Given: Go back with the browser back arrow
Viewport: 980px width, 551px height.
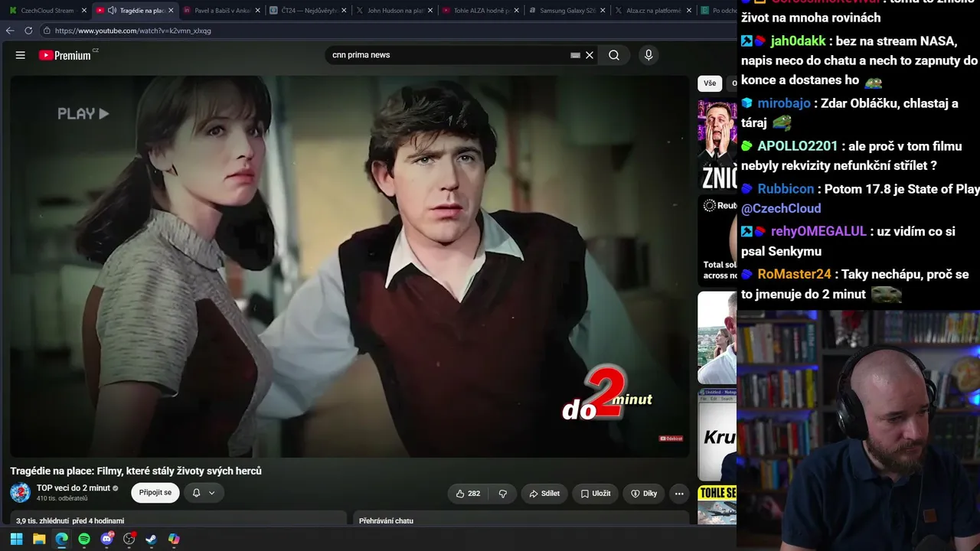Looking at the screenshot, I should pos(10,31).
